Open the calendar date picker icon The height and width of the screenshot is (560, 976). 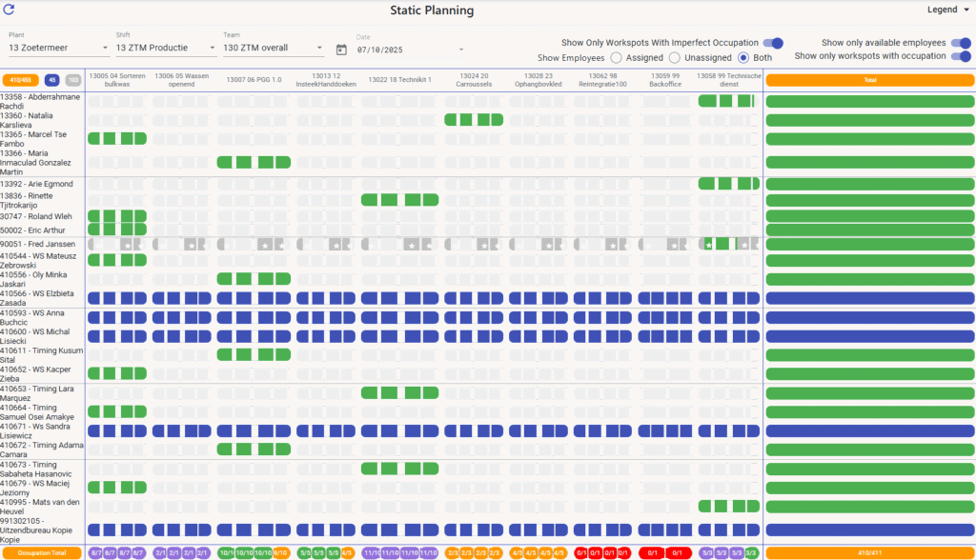(342, 50)
